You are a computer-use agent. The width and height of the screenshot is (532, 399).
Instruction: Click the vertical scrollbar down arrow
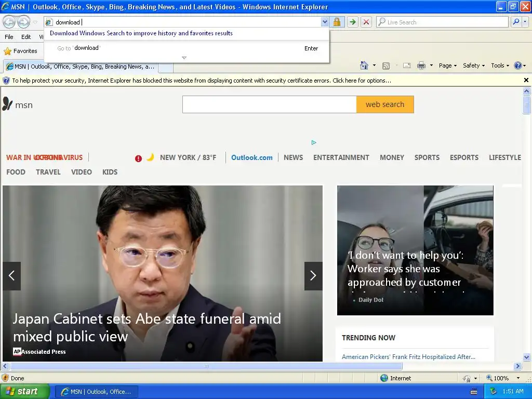(x=527, y=357)
